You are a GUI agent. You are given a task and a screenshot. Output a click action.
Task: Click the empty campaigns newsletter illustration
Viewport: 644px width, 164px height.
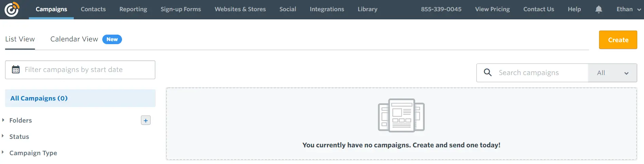(401, 115)
